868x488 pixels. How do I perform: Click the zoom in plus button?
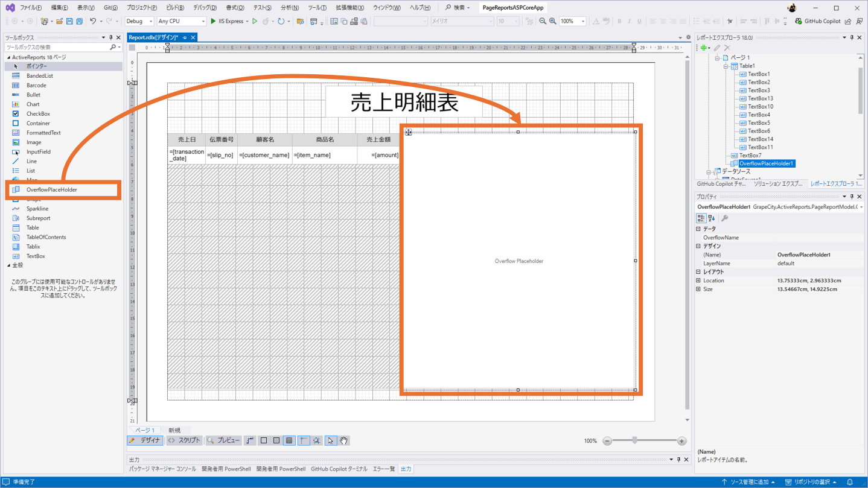tap(681, 441)
